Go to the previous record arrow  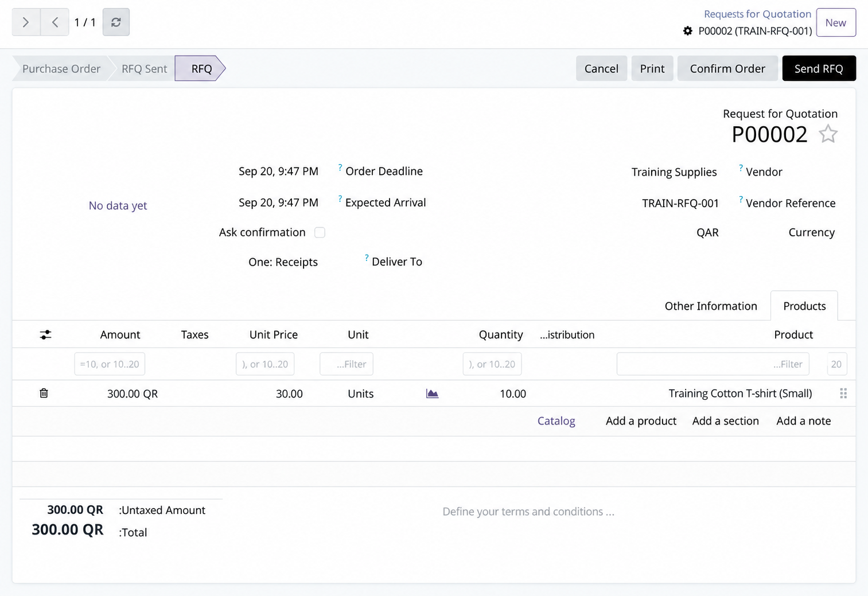click(55, 22)
